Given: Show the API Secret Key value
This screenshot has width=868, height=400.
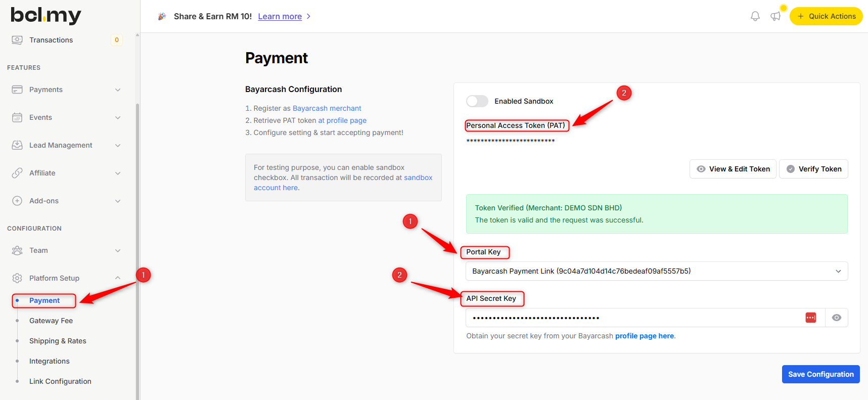Looking at the screenshot, I should tap(836, 318).
